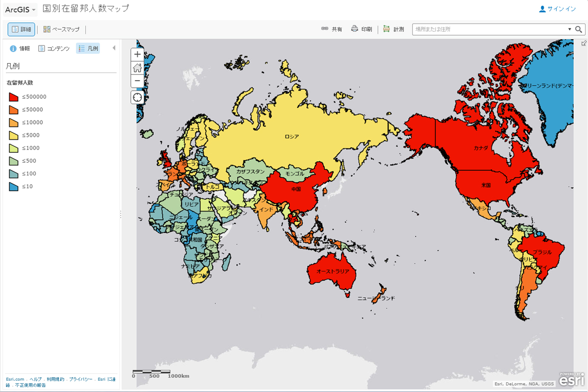Screen dimensions: 588x392
Task: Click the search magnifier icon
Action: [579, 29]
